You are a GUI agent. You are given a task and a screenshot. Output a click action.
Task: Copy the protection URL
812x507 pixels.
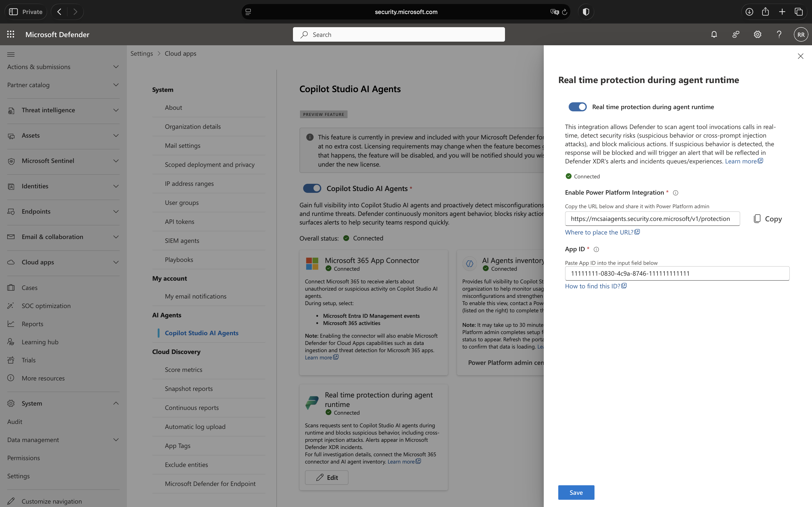(x=767, y=219)
